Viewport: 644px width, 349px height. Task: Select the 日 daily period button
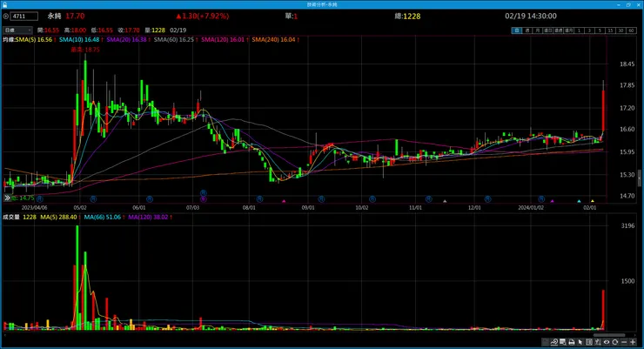517,30
